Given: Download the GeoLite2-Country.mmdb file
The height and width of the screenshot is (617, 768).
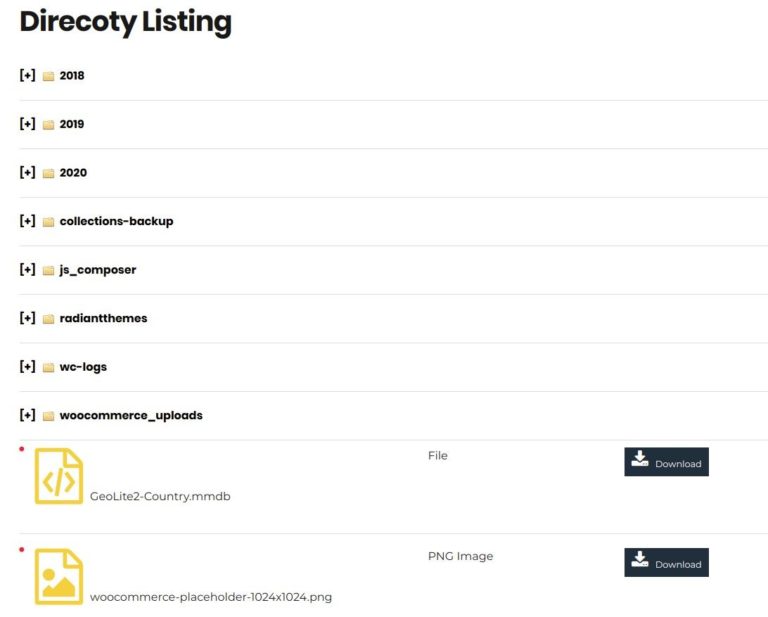Looking at the screenshot, I should [666, 462].
